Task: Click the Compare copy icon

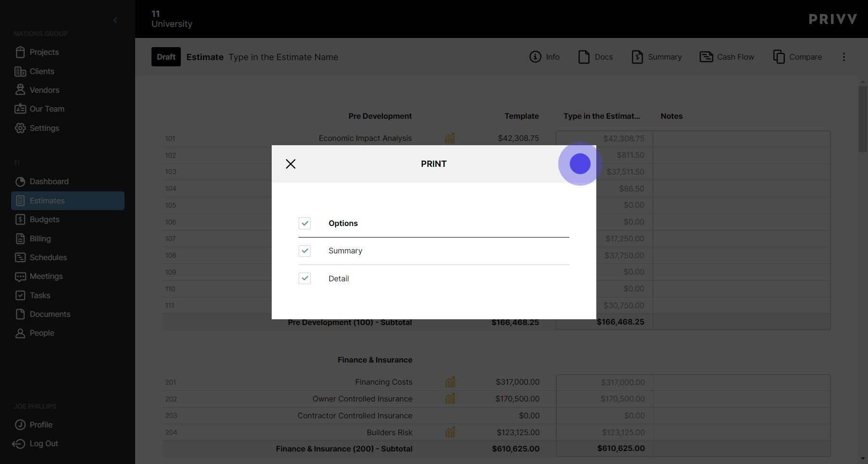Action: click(779, 57)
